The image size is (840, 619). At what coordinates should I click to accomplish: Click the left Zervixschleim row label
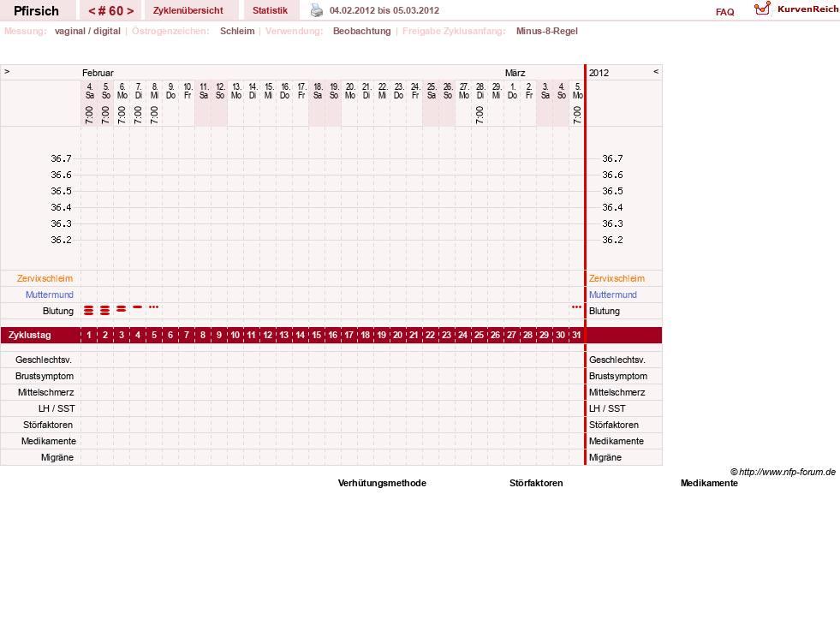pyautogui.click(x=45, y=278)
